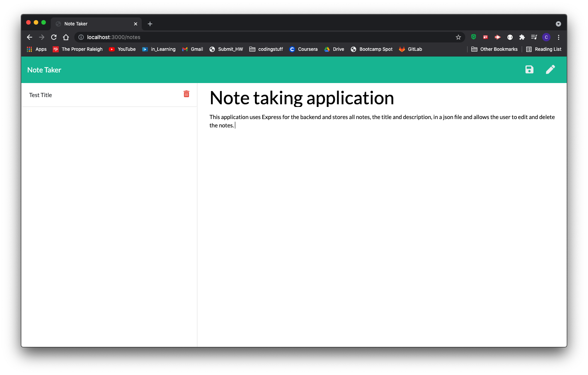Reload the page
Image resolution: width=588 pixels, height=375 pixels.
[54, 37]
